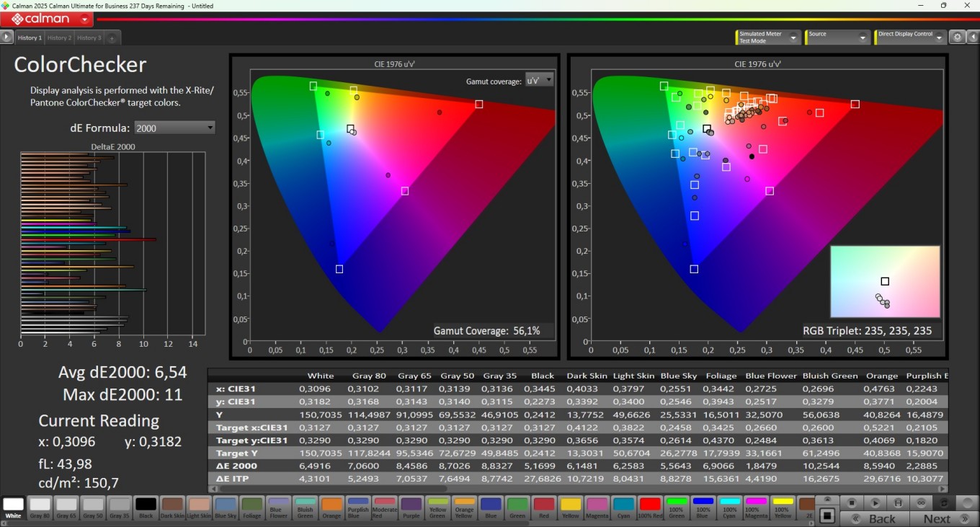Select the Orange Yellow patch
This screenshot has height=527, width=980.
pyautogui.click(x=464, y=508)
